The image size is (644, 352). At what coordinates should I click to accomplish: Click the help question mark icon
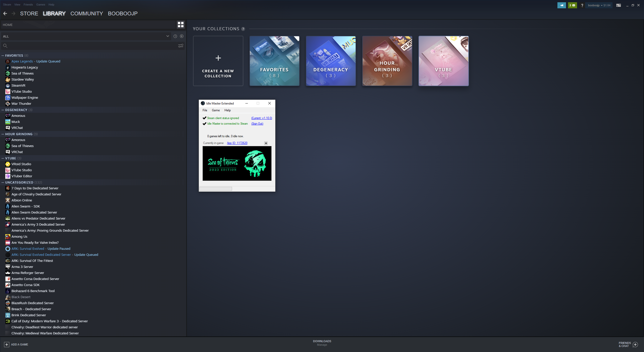point(582,5)
